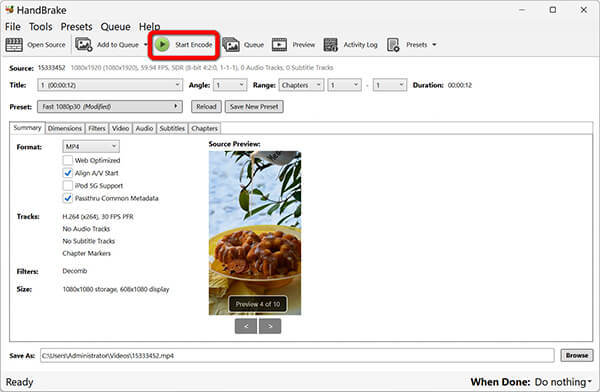
Task: Expand the Title dropdown
Action: [x=110, y=85]
